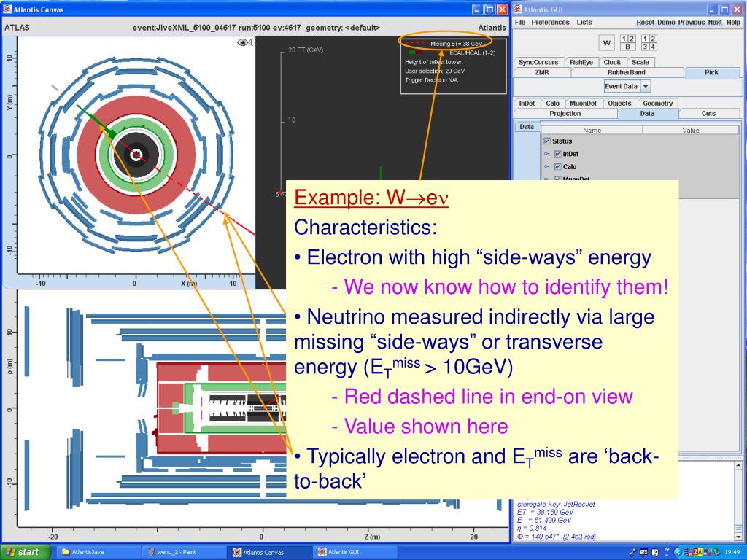This screenshot has width=747, height=560.
Task: Select the vertical Data side tab
Action: click(x=527, y=127)
